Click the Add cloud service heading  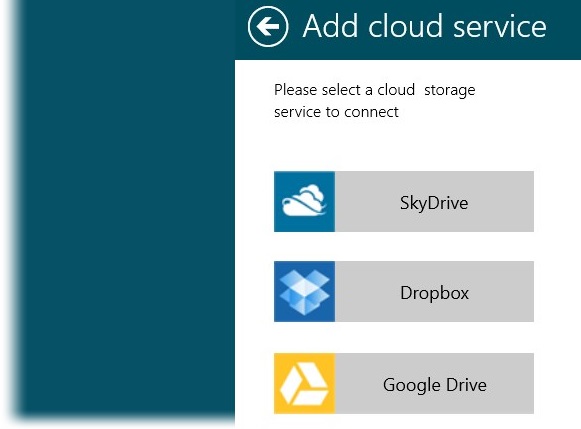click(424, 26)
